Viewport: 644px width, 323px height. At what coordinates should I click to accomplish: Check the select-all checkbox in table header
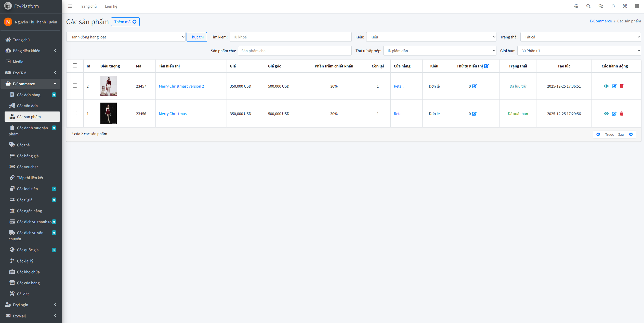point(75,65)
